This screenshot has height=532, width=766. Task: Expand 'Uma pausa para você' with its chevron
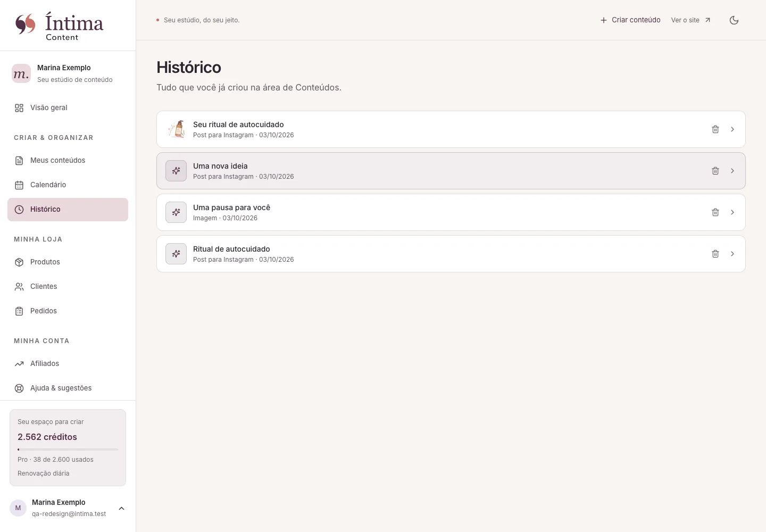coord(732,212)
